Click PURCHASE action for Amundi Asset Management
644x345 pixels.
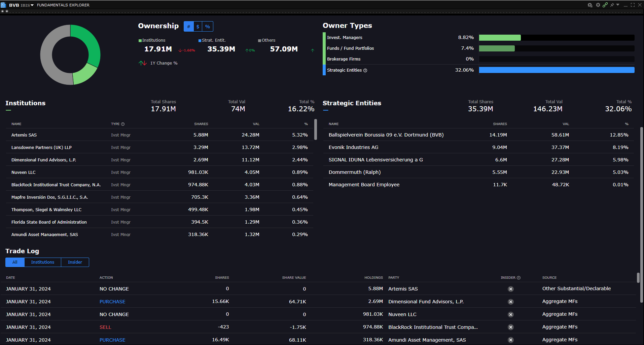(112, 340)
